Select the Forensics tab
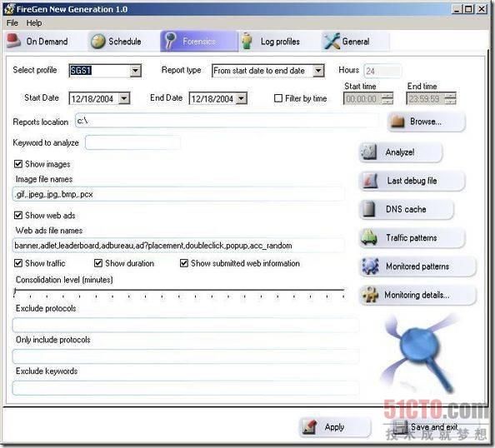Image resolution: width=495 pixels, height=448 pixels. click(199, 41)
